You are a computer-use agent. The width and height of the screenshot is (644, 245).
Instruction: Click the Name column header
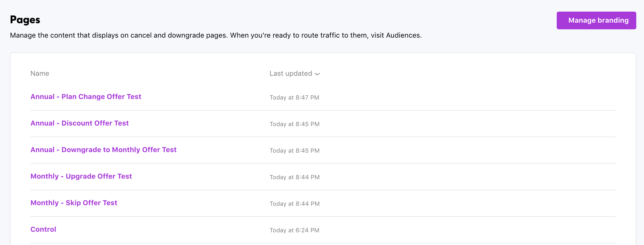click(40, 74)
